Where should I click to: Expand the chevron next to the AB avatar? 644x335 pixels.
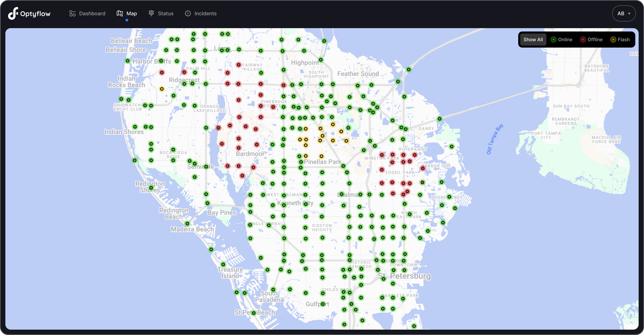[630, 14]
